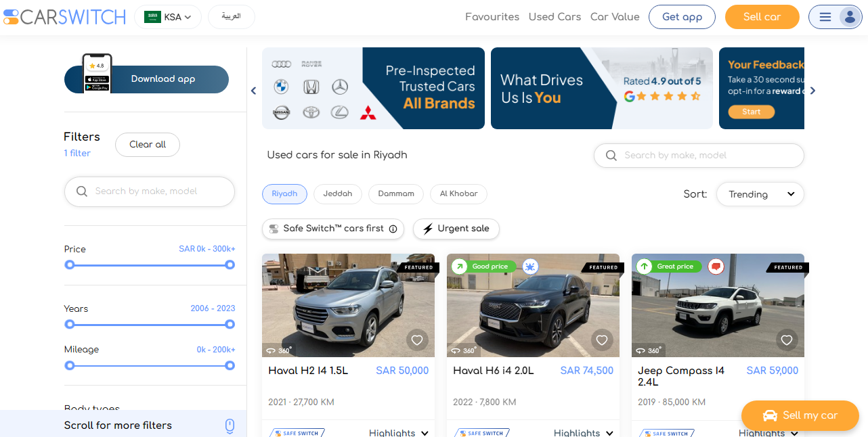Click the Sell car button

(x=762, y=17)
